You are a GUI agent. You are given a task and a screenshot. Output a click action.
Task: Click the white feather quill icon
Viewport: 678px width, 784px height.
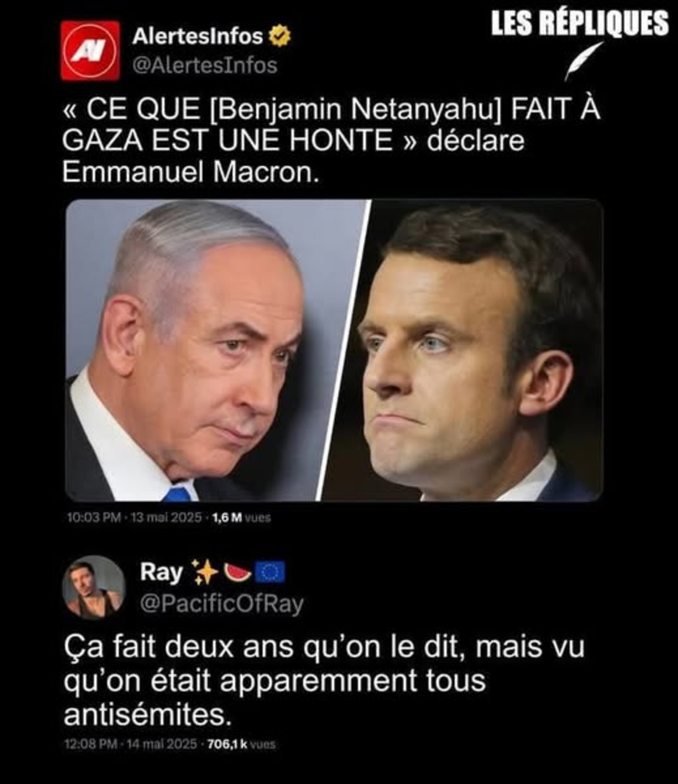(x=584, y=61)
